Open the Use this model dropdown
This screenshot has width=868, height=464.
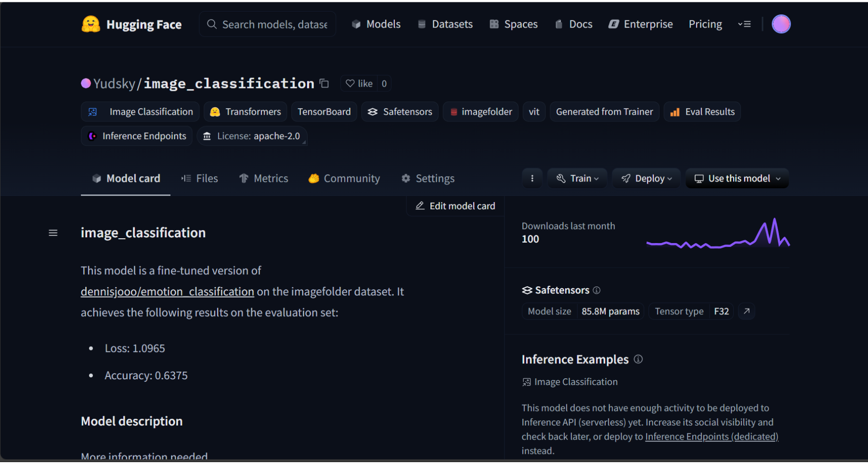click(737, 179)
